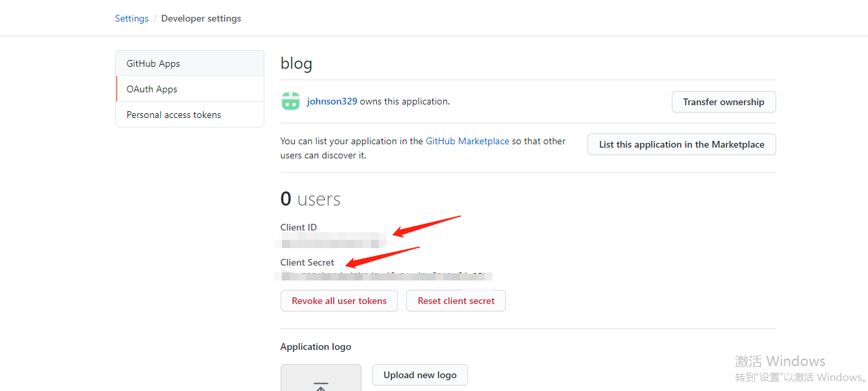Click the Application logo label

point(316,347)
